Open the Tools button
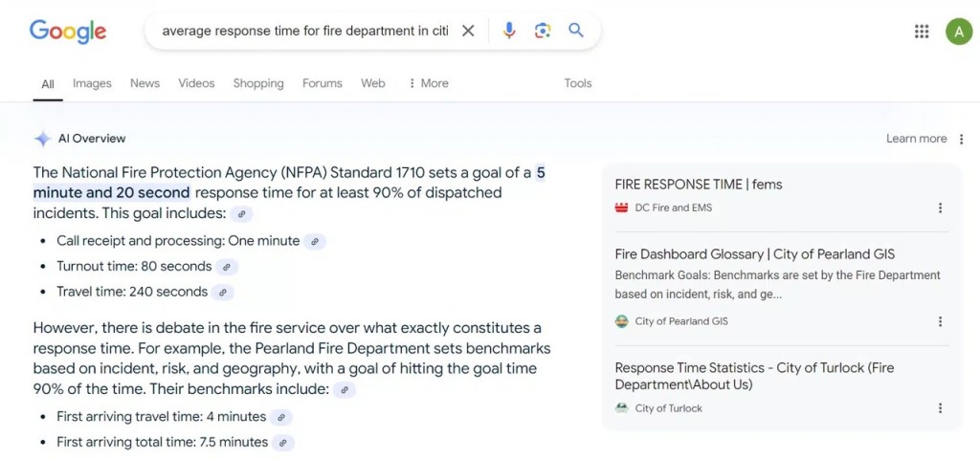This screenshot has width=980, height=459. click(577, 83)
